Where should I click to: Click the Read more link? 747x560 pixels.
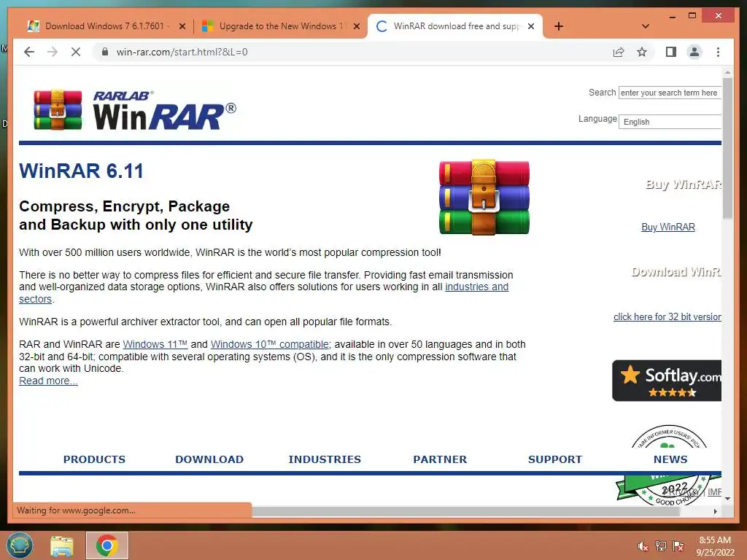[48, 381]
